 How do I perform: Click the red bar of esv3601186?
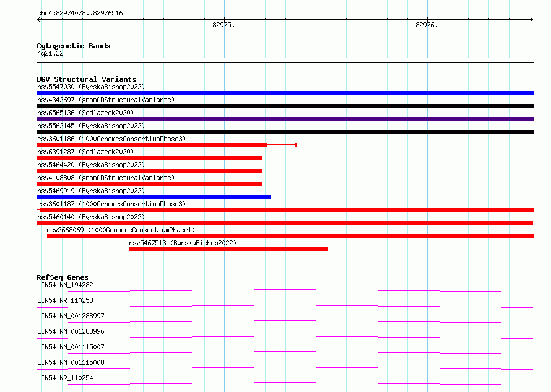tap(152, 145)
